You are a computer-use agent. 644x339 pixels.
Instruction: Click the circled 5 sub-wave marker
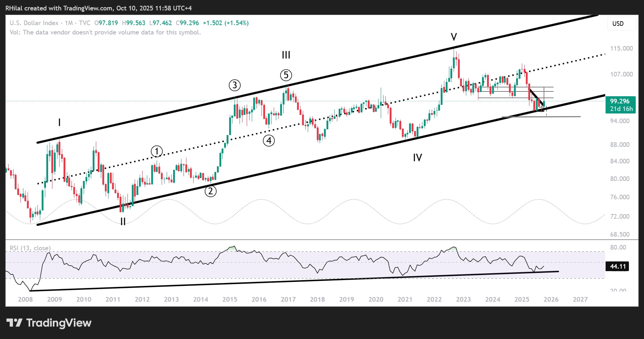point(286,75)
